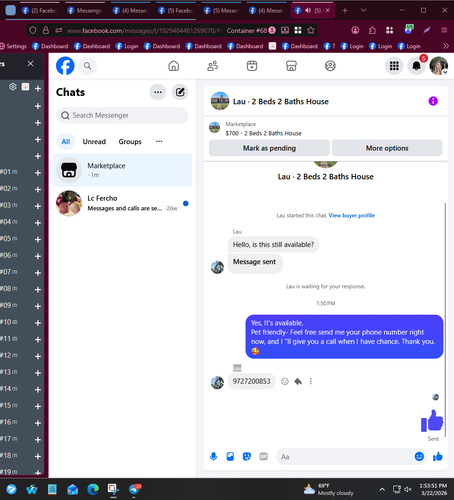Open the browser application menu hamburger

coord(444,30)
